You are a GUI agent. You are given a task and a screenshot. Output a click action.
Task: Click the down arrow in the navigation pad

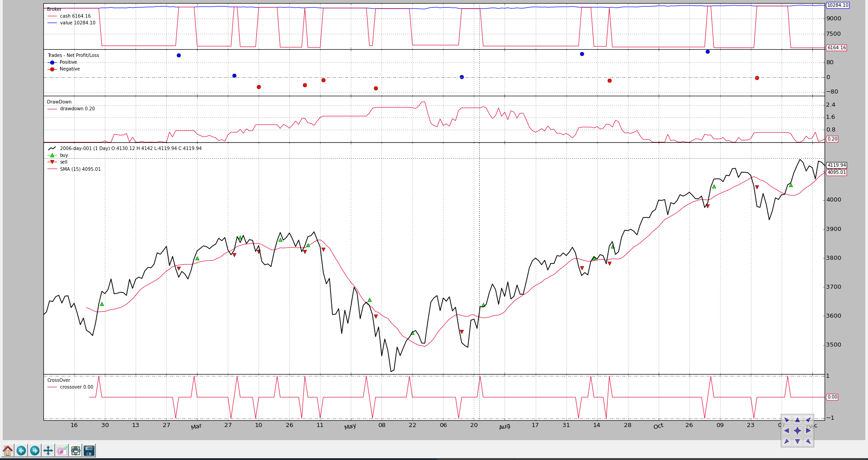pos(797,441)
